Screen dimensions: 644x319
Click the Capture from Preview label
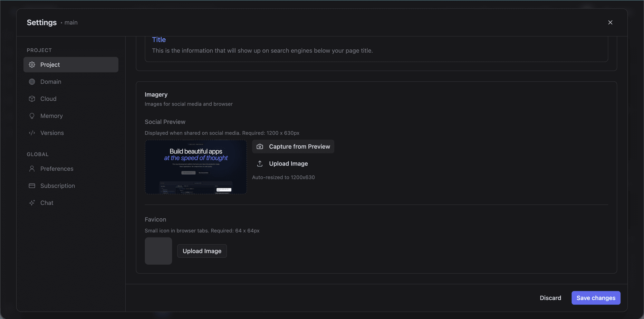[x=300, y=146]
